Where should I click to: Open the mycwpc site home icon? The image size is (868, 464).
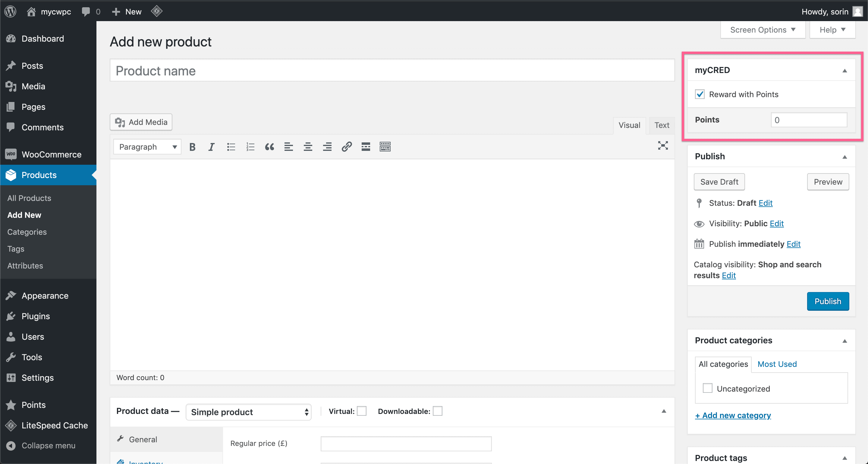tap(31, 11)
